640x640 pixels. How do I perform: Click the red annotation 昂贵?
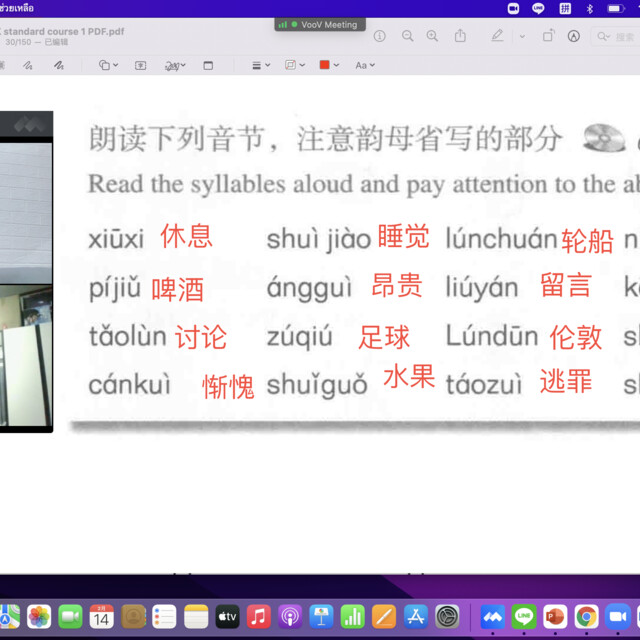pos(397,285)
